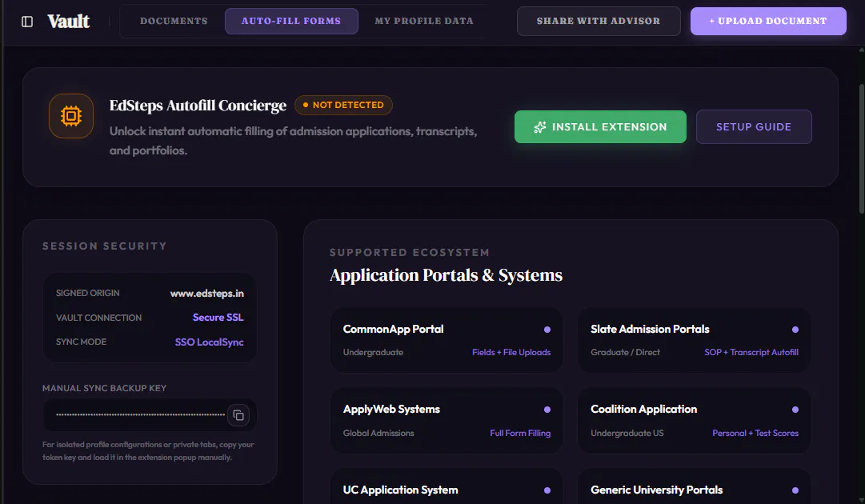Click the ApplyWeb Systems status dot
The width and height of the screenshot is (865, 504).
coord(547,410)
